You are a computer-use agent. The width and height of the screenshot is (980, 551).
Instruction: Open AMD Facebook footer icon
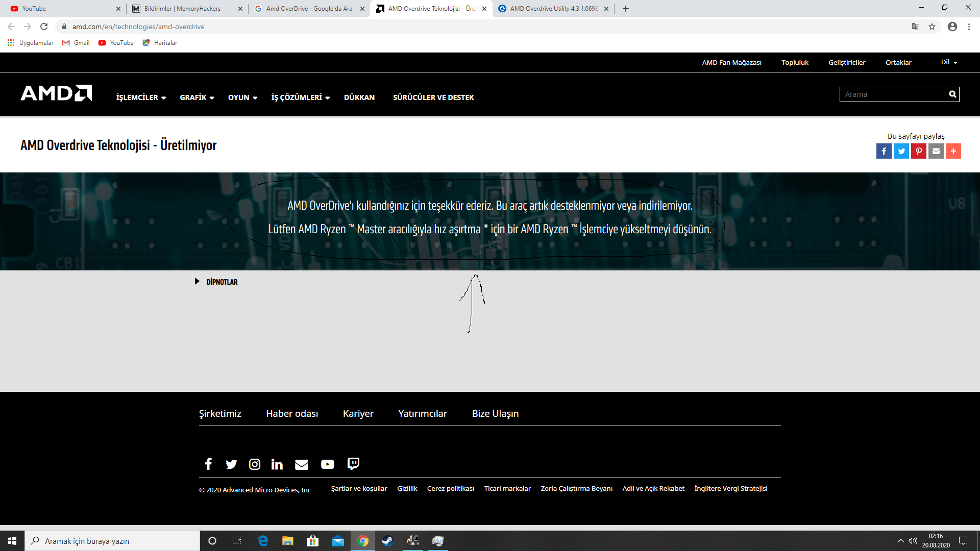tap(208, 464)
